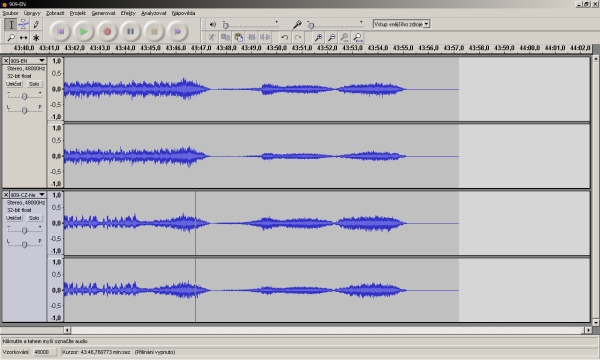Select the Time Shift arrows tool
This screenshot has width=600, height=360.
pos(23,37)
